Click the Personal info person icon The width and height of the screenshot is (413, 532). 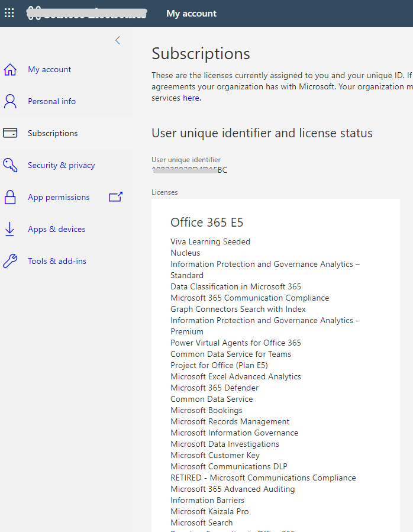[9, 101]
